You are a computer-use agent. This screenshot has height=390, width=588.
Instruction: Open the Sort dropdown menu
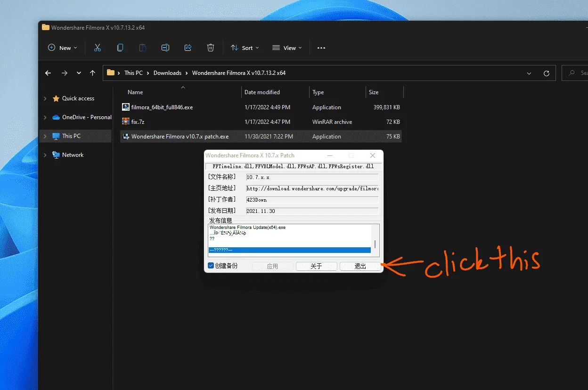245,48
